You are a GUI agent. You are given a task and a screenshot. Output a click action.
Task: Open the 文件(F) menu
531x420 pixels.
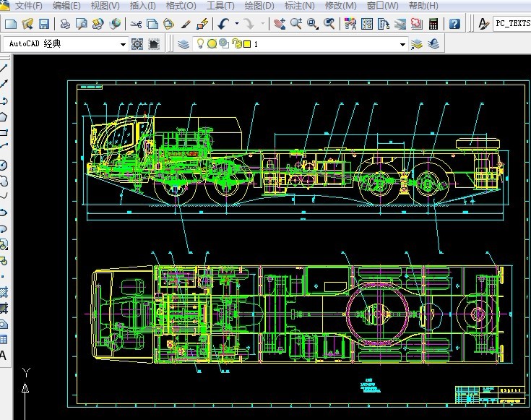(x=29, y=6)
